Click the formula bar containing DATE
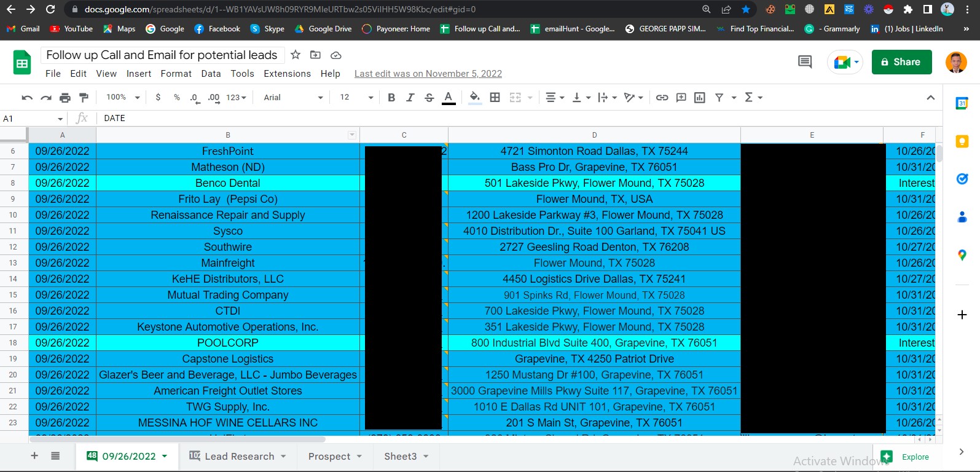This screenshot has width=980, height=472. click(519, 119)
